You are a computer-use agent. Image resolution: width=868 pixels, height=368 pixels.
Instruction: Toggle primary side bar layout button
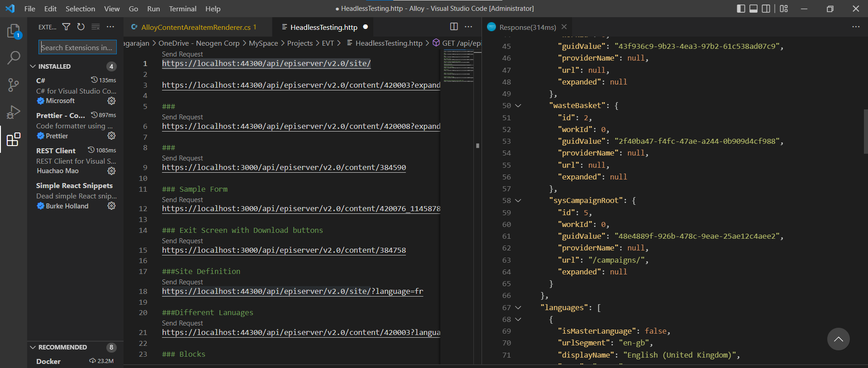tap(741, 9)
